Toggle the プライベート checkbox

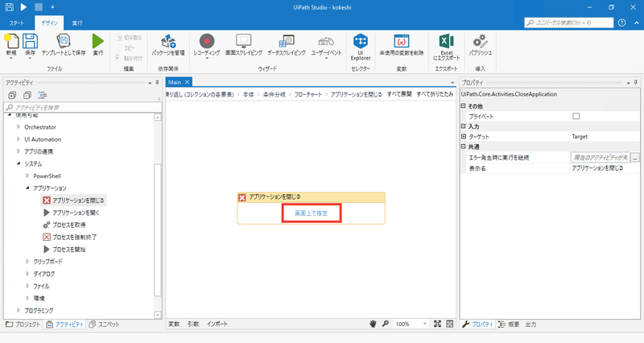576,116
